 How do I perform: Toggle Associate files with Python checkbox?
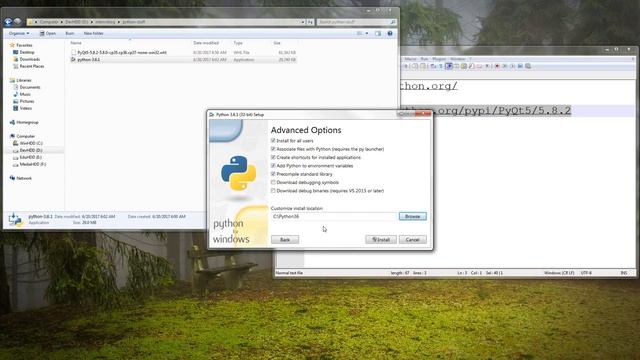click(273, 149)
